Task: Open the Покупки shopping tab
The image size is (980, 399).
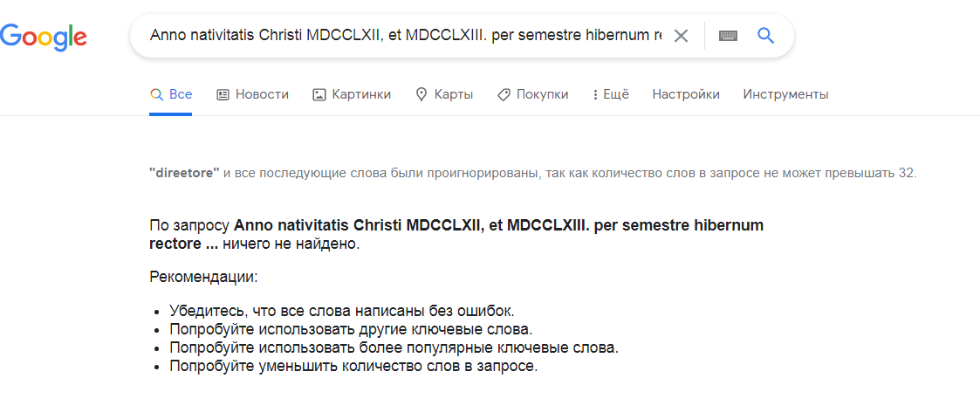Action: 542,94
